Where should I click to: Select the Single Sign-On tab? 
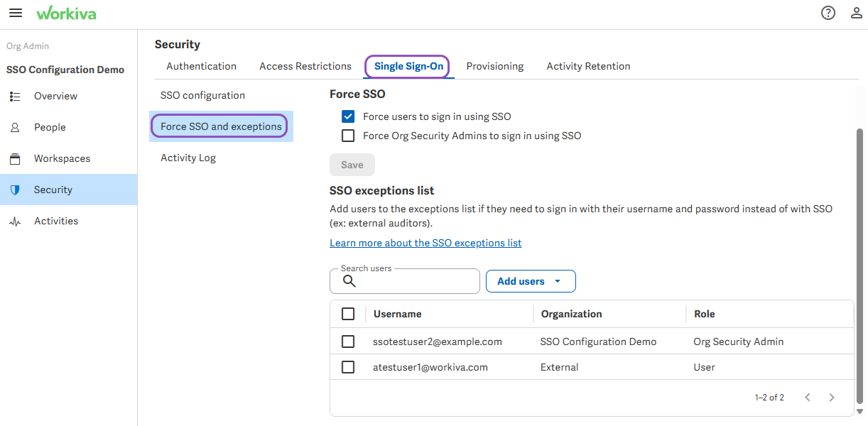(x=409, y=66)
